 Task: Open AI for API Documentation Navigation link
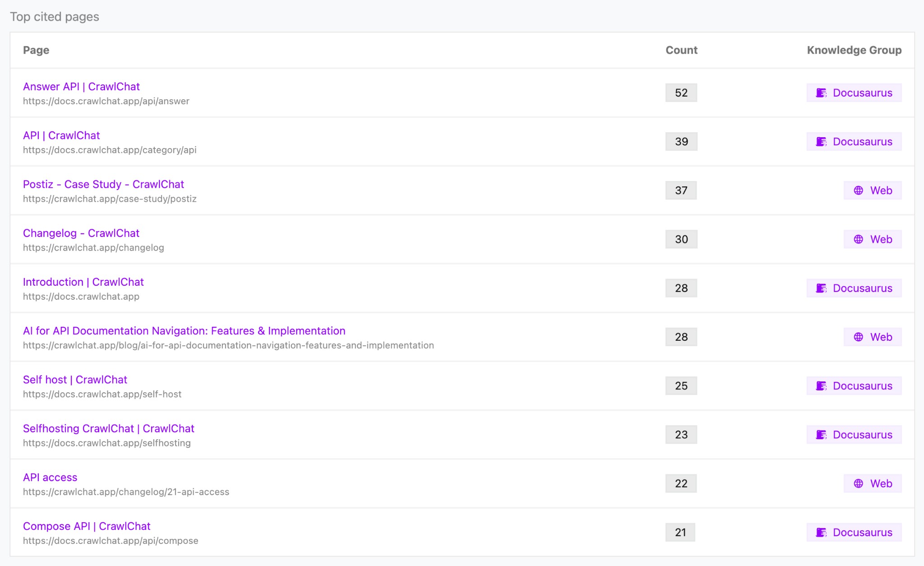coord(184,331)
